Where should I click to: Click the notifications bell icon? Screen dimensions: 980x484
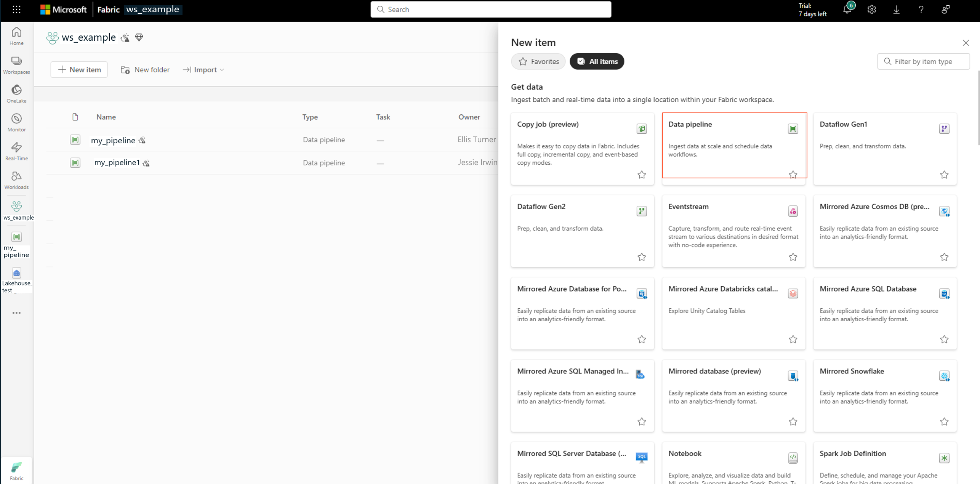[847, 10]
